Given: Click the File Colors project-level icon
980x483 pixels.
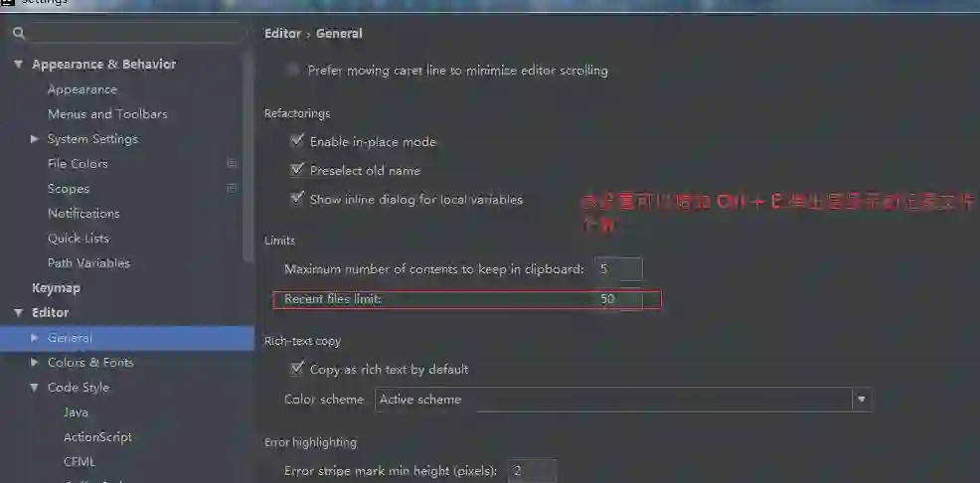Looking at the screenshot, I should point(232,164).
